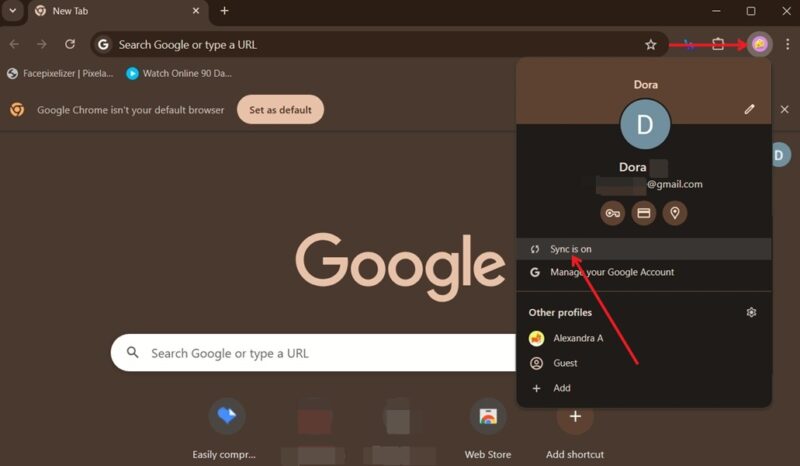Bookmark this tab with the star icon
This screenshot has height=466, width=800.
point(651,44)
